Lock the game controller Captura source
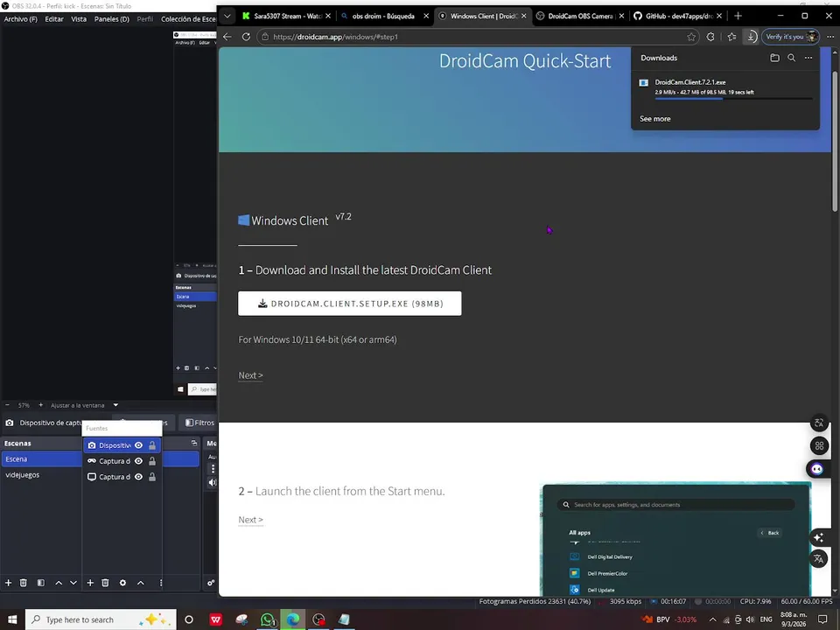Image resolution: width=840 pixels, height=630 pixels. tap(152, 461)
